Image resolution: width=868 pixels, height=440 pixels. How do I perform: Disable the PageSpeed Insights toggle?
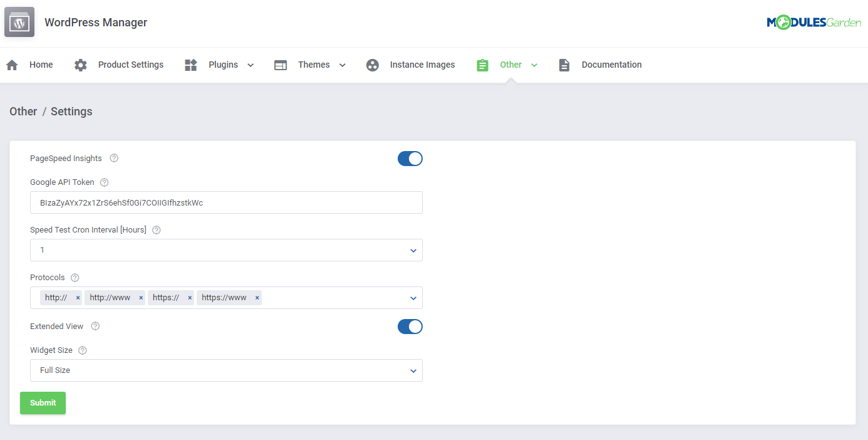click(x=410, y=159)
